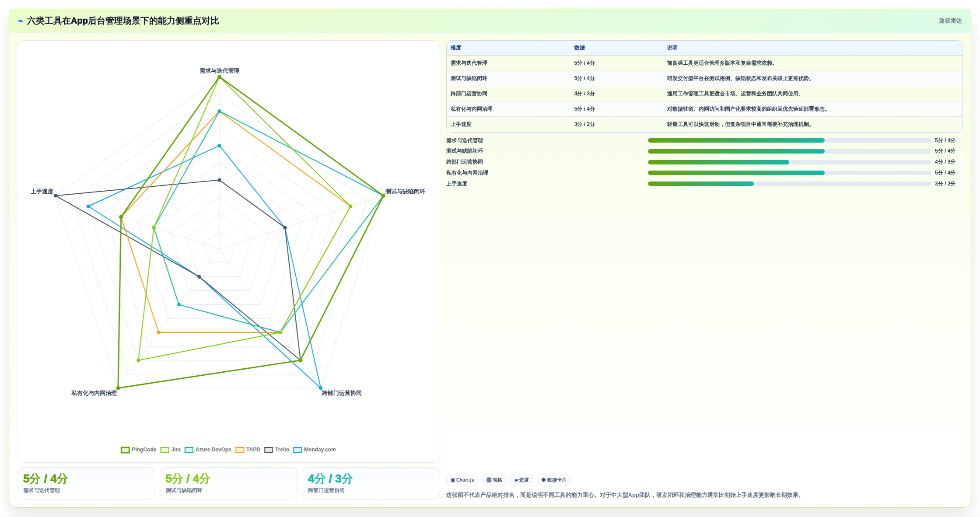Open the 需求与迭代管理 stat card
This screenshot has height=517, width=980.
click(x=86, y=483)
